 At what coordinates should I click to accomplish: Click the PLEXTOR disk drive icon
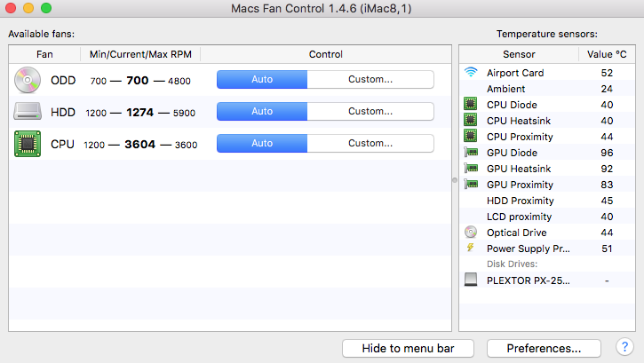click(471, 280)
